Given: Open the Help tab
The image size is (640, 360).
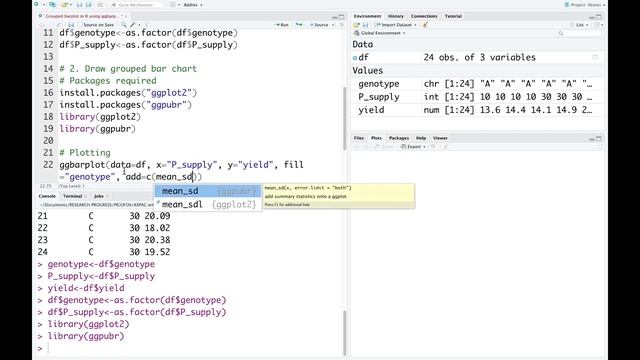Looking at the screenshot, I should point(421,138).
